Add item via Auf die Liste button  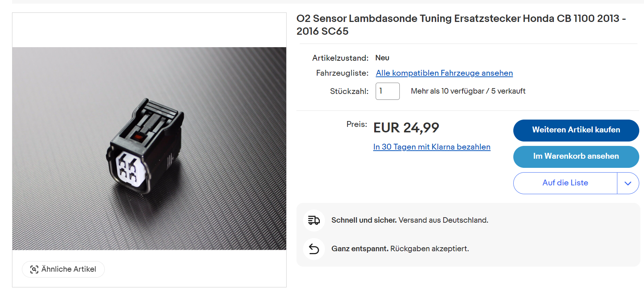click(565, 183)
